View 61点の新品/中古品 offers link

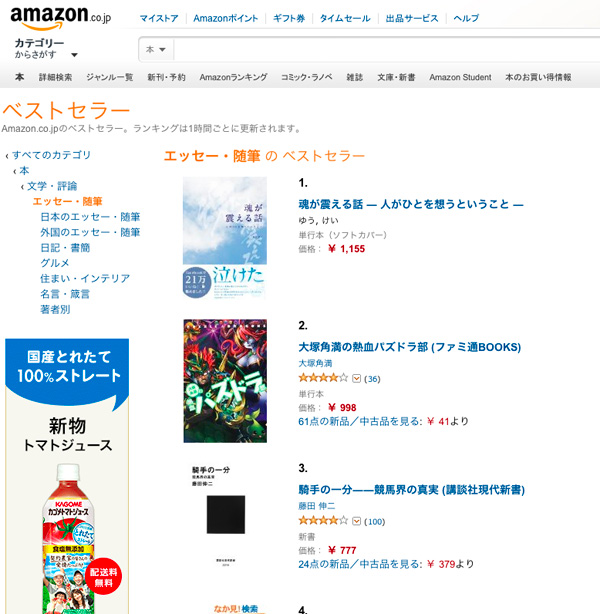360,421
